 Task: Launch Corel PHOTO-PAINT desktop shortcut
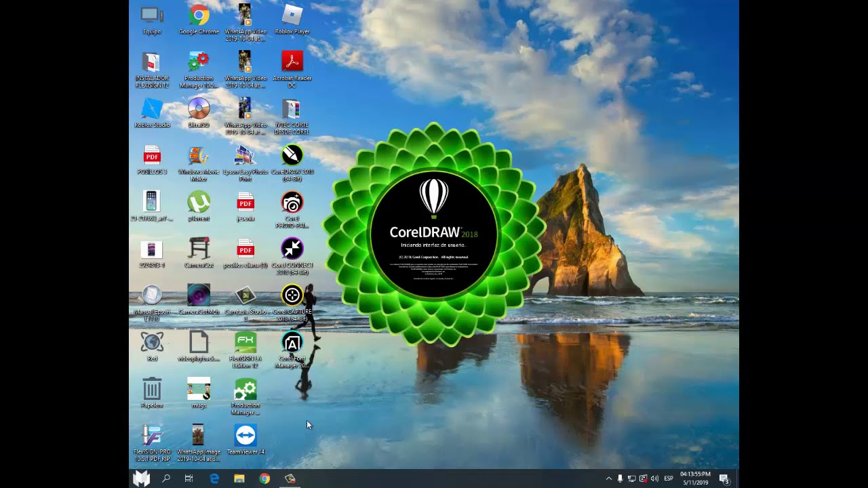[x=292, y=210]
